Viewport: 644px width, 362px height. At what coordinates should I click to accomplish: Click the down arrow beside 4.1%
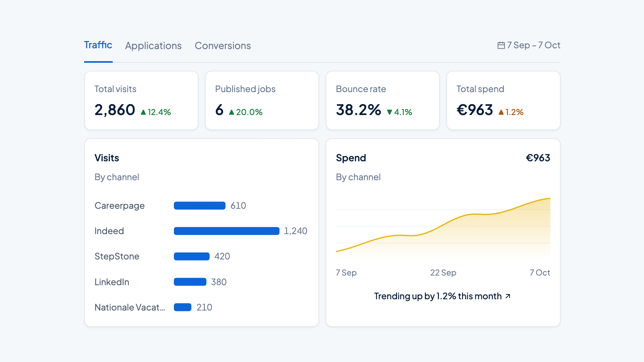[x=390, y=112]
